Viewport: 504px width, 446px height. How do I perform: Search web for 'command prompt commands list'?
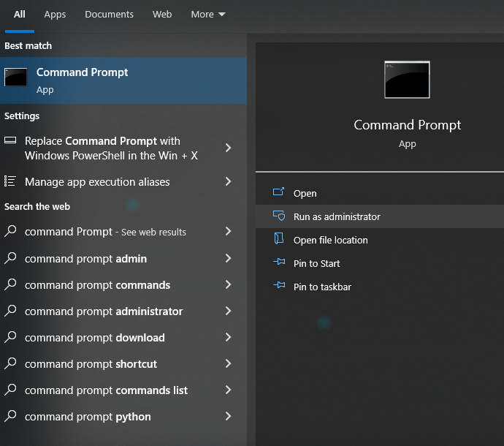point(123,390)
